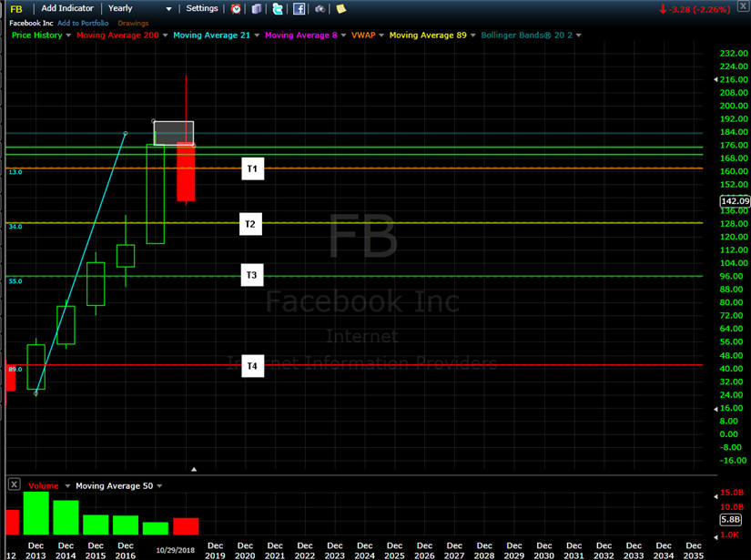Open the yellow sticky note icon
This screenshot has height=560, width=751.
pos(341,8)
